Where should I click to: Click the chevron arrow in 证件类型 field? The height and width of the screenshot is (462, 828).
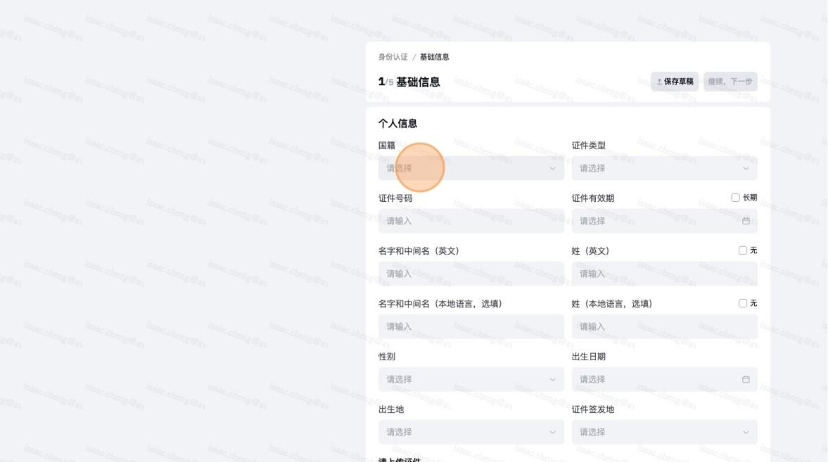click(745, 168)
